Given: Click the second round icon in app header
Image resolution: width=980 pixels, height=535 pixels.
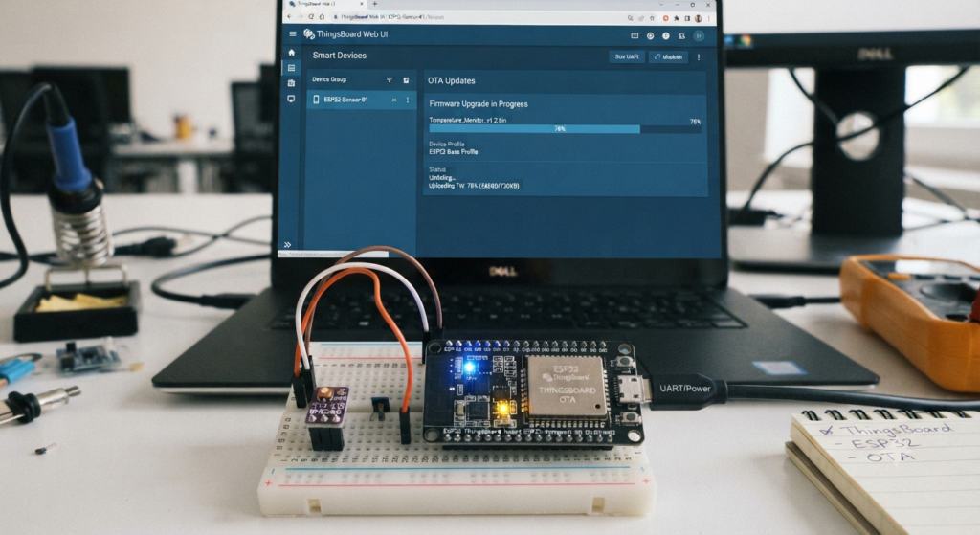Looking at the screenshot, I should [x=666, y=35].
